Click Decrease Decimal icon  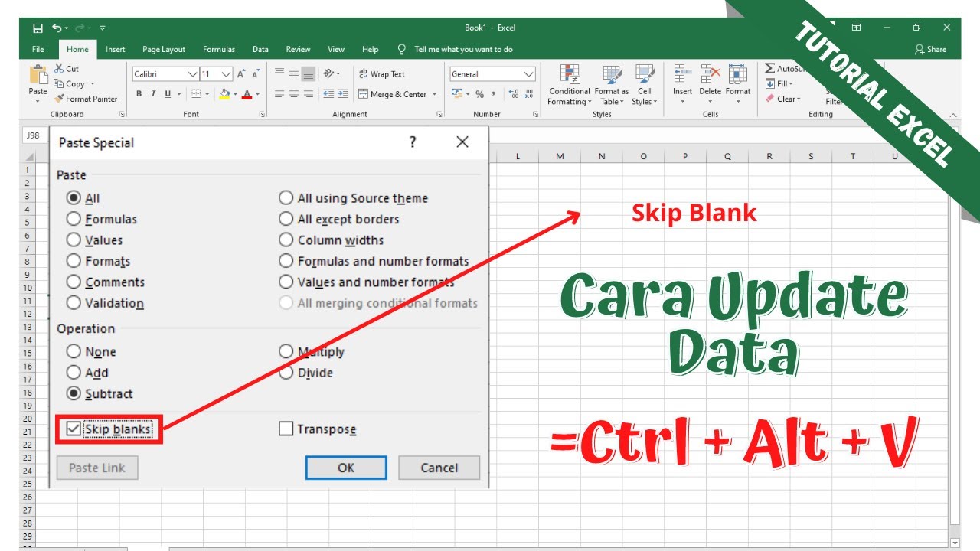point(529,94)
